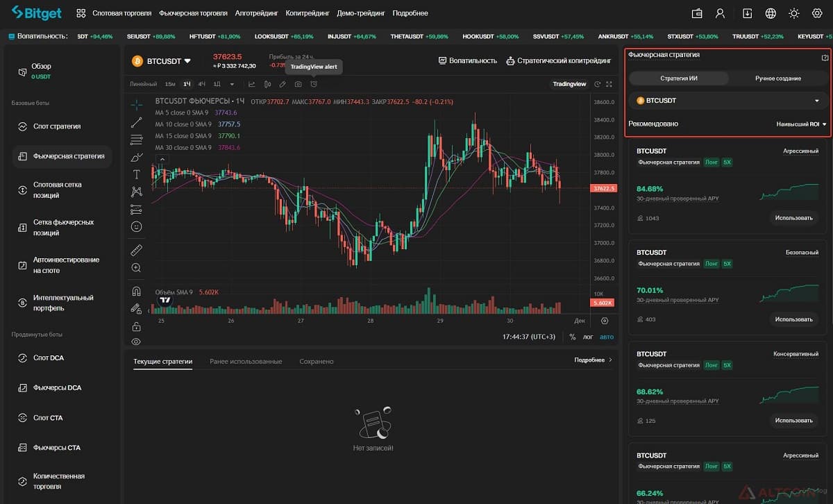Screen dimensions: 833x504
Task: Expand Подробнее in the strategies panel
Action: (x=594, y=360)
